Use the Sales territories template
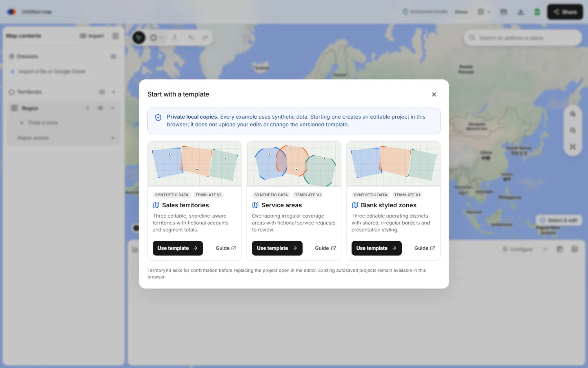This screenshot has height=368, width=588. coord(178,248)
